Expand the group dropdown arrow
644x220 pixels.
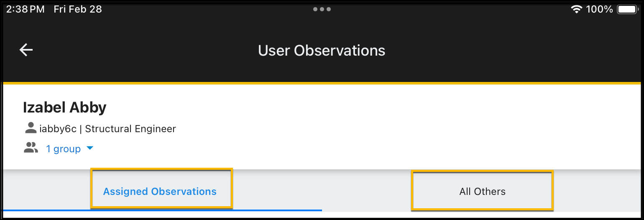[89, 148]
